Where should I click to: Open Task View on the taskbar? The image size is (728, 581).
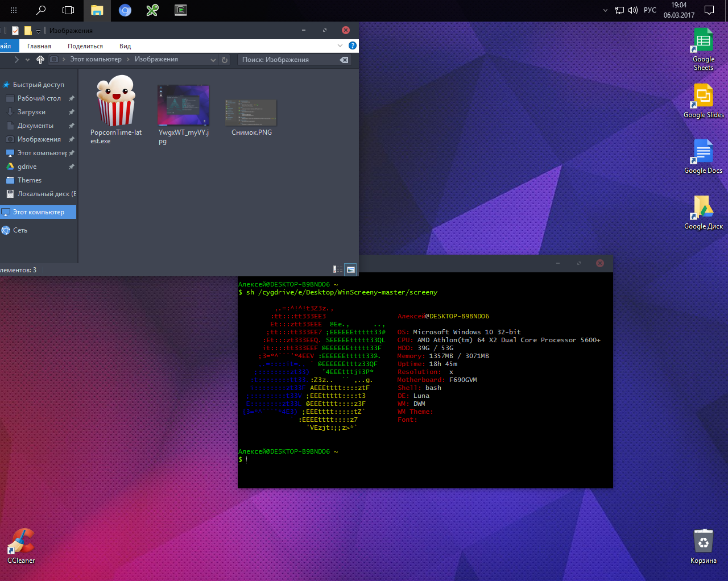point(68,10)
